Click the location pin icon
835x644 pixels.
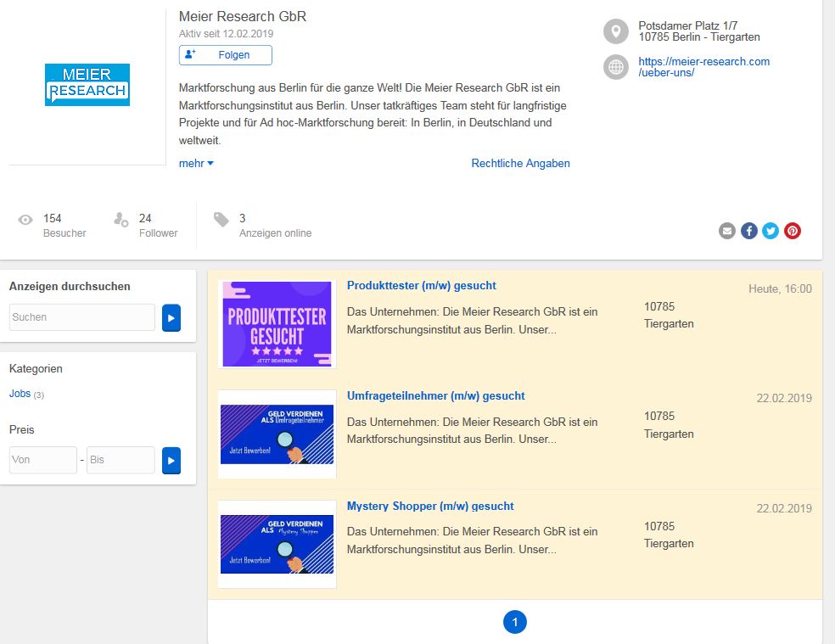pyautogui.click(x=616, y=32)
